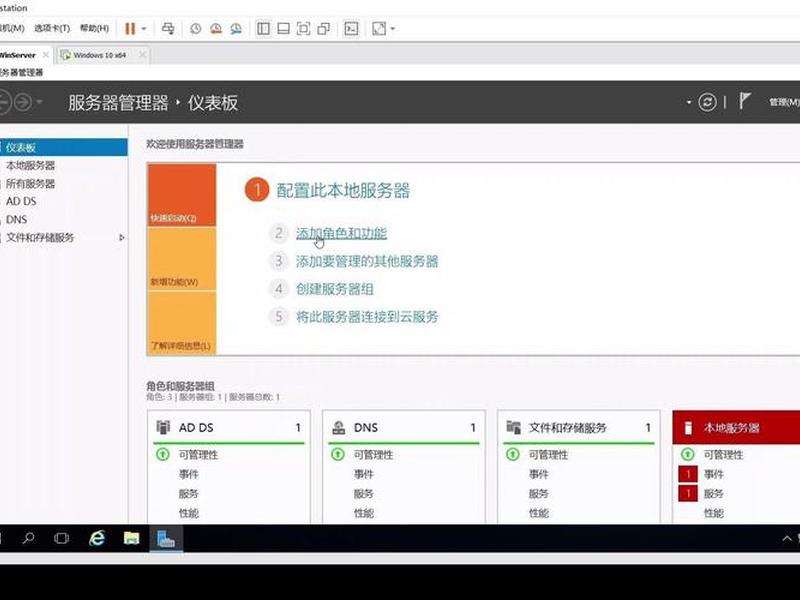Viewport: 800px width, 600px height.
Task: Click the 创建服务器组 link
Action: (335, 289)
